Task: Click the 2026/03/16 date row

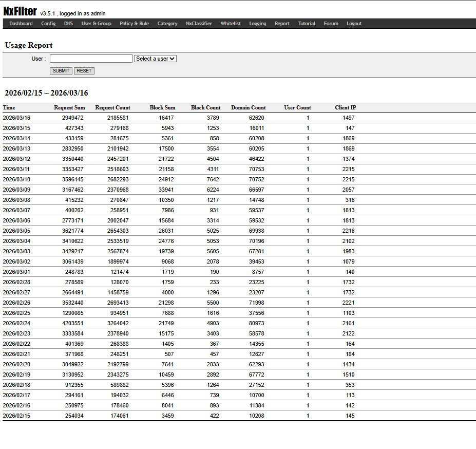Action: (16, 118)
